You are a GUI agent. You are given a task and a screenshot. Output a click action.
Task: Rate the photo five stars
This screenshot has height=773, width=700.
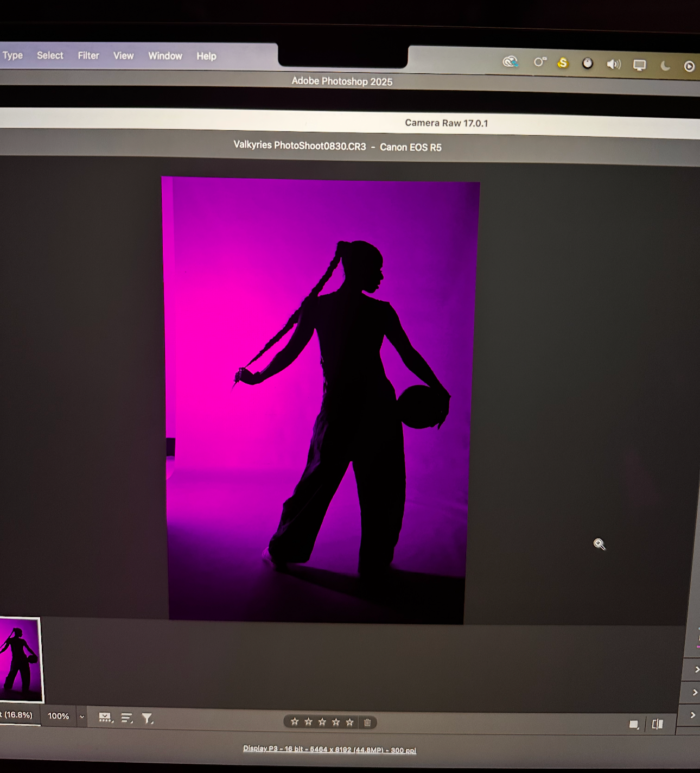[350, 722]
